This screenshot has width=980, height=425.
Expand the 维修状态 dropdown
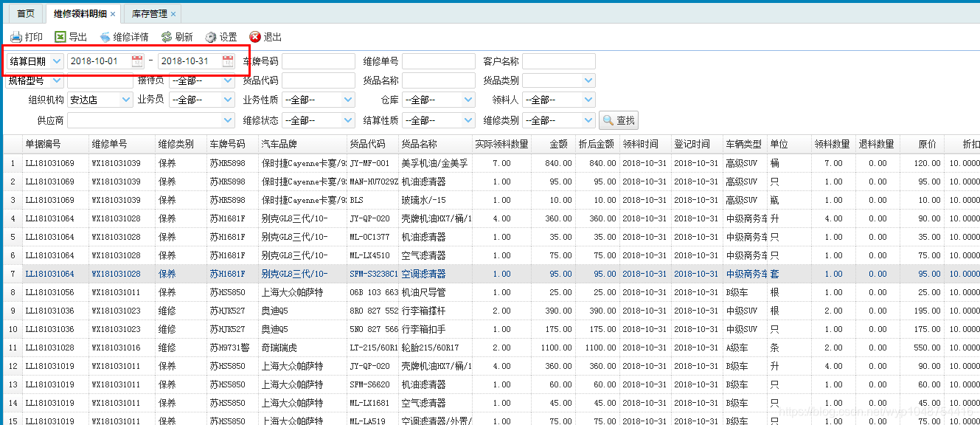point(348,120)
